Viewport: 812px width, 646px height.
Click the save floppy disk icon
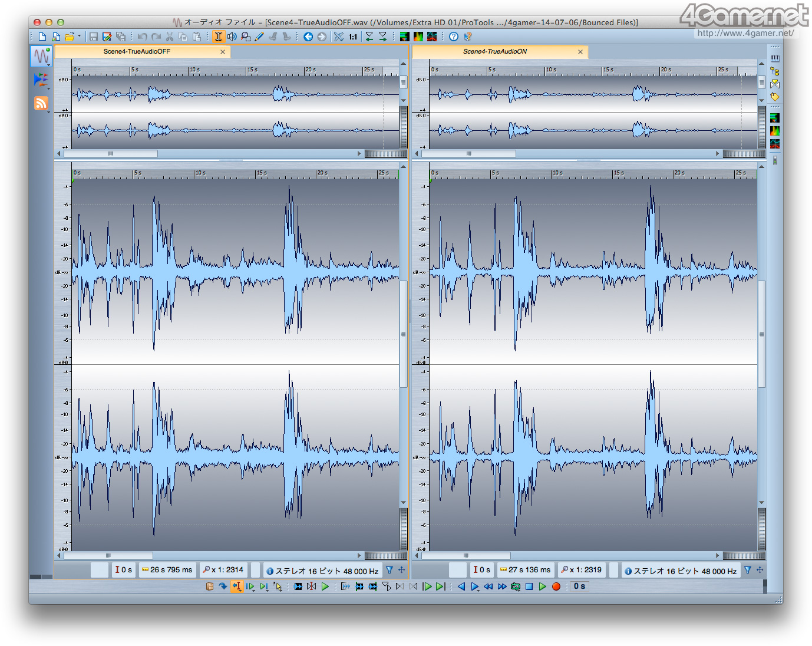[x=94, y=37]
